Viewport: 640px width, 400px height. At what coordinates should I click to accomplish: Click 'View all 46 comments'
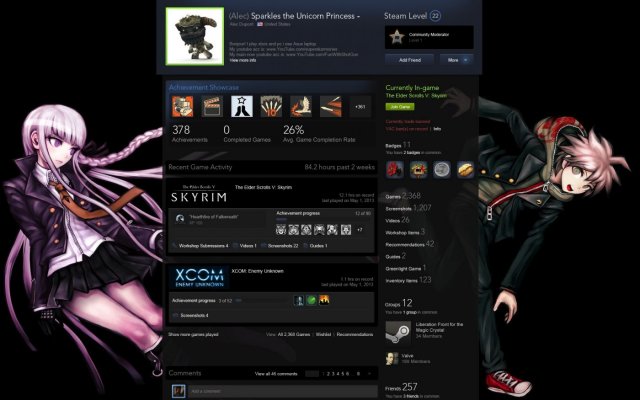pyautogui.click(x=276, y=373)
